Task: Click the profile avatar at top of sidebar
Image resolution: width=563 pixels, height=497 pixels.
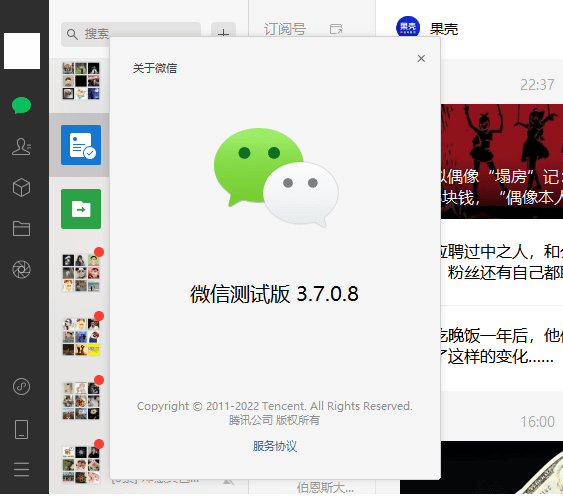Action: coord(22,51)
